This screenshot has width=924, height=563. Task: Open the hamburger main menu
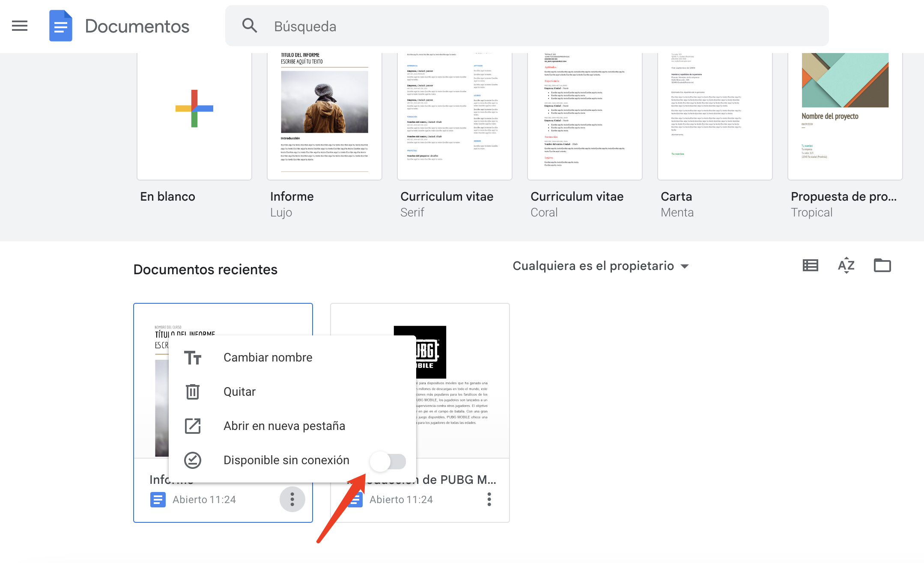[20, 26]
